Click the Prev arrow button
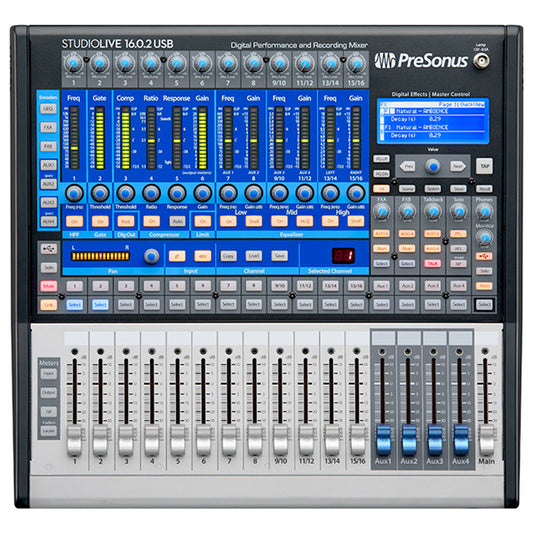The height and width of the screenshot is (533, 533). click(x=408, y=167)
